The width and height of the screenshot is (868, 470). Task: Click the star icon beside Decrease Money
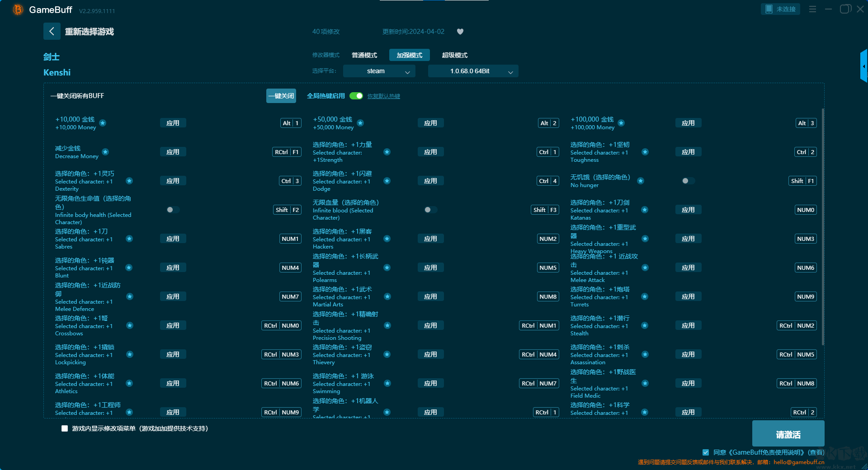(105, 152)
